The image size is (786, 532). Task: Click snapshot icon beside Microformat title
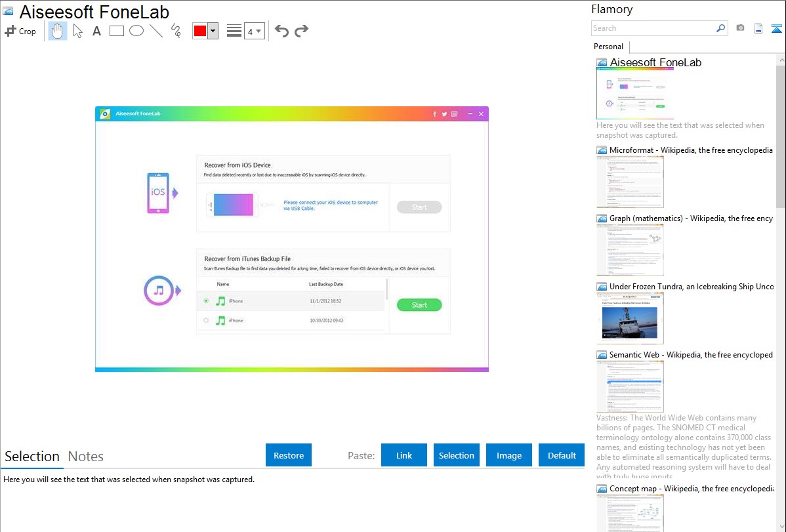pyautogui.click(x=602, y=150)
